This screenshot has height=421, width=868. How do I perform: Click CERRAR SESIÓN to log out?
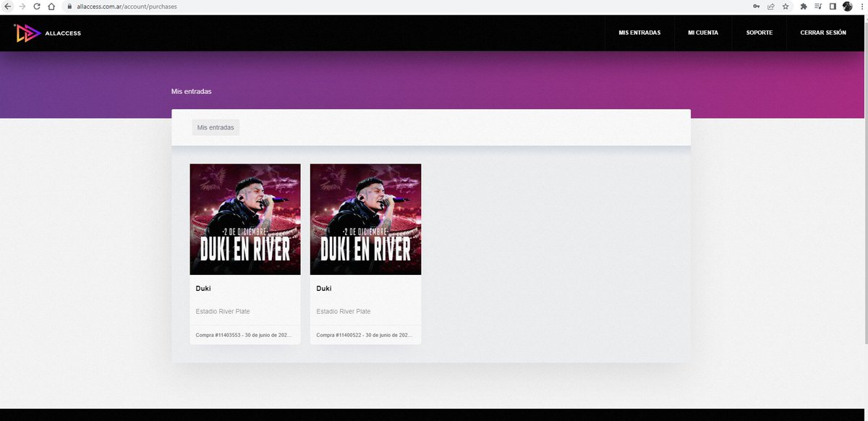pos(823,33)
